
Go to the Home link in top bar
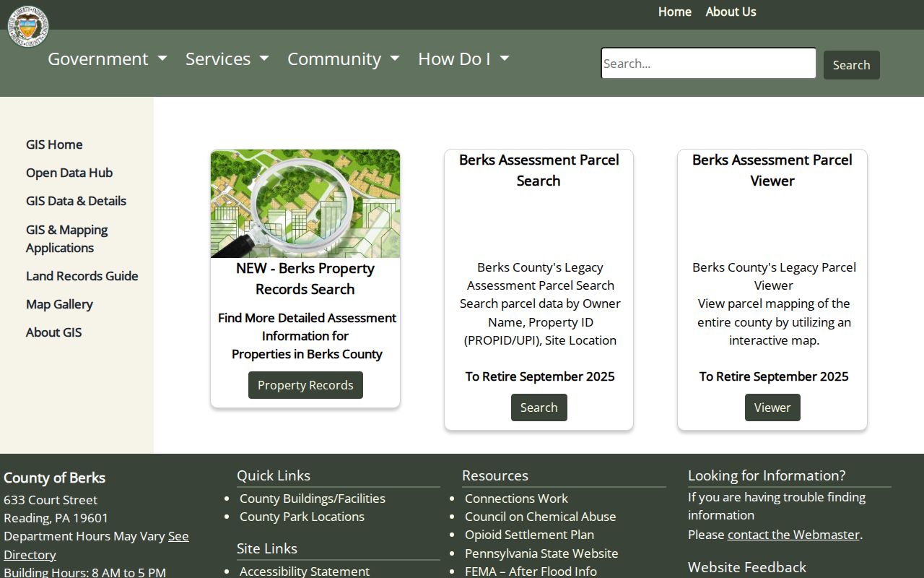(x=675, y=12)
